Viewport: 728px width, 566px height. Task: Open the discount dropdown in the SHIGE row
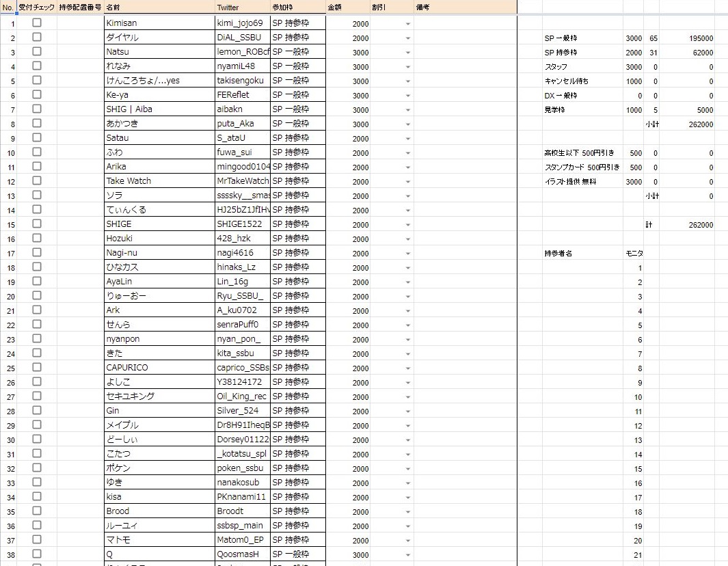(x=407, y=225)
